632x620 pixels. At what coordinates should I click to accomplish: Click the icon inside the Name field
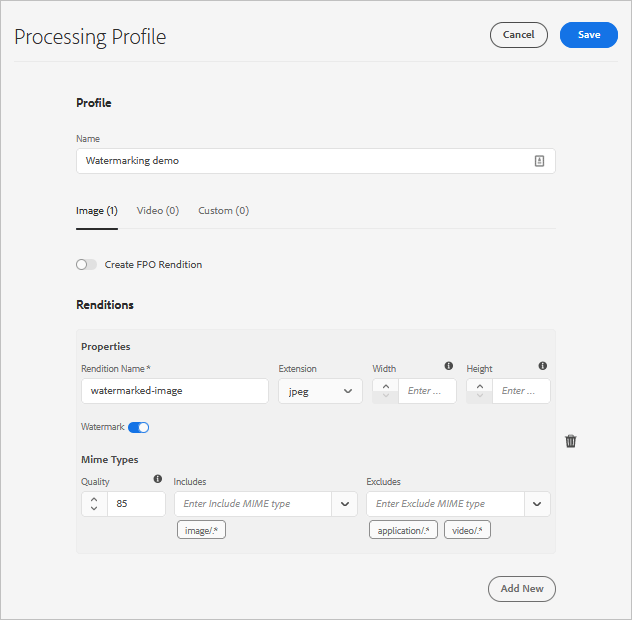(539, 160)
